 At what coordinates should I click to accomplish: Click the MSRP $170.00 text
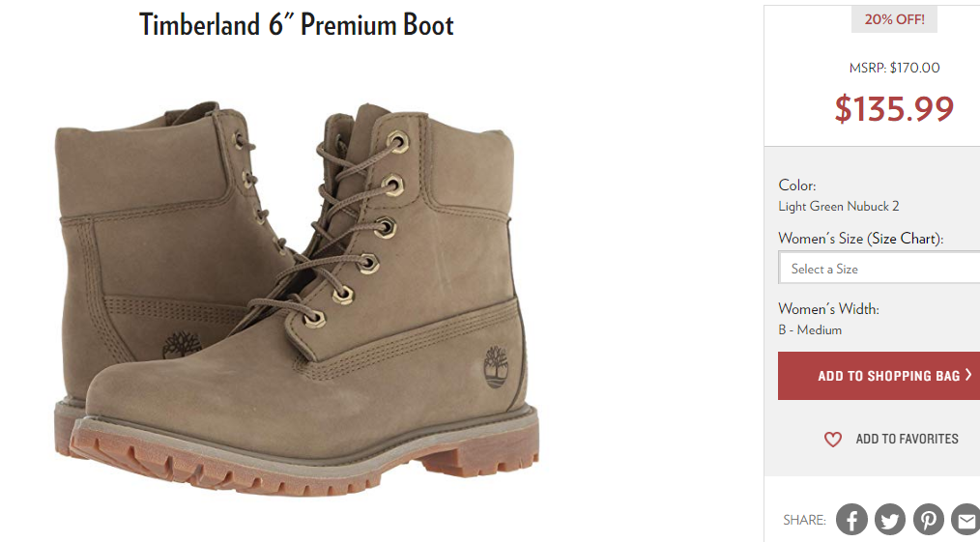(894, 68)
